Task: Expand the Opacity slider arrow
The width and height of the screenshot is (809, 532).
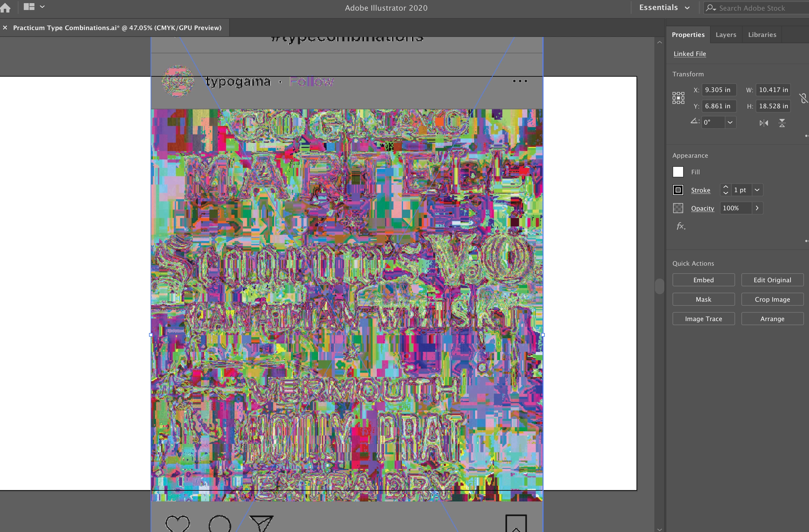Action: tap(757, 208)
